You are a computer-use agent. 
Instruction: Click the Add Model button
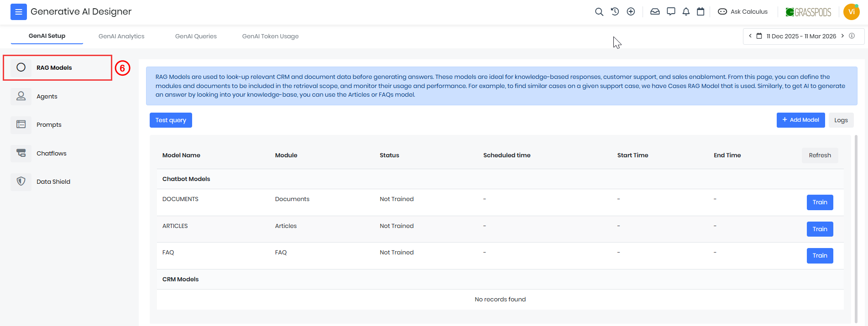point(800,120)
